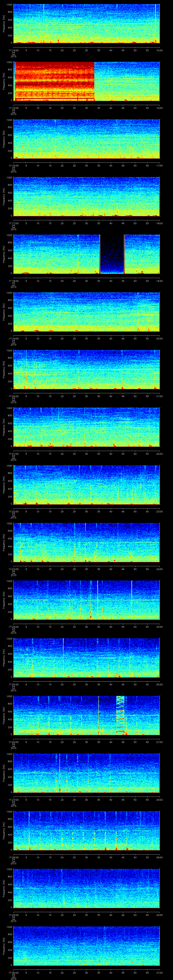Open the 17:27:00 spectrogram panel
Screen dimensions: 173x980
point(86,773)
